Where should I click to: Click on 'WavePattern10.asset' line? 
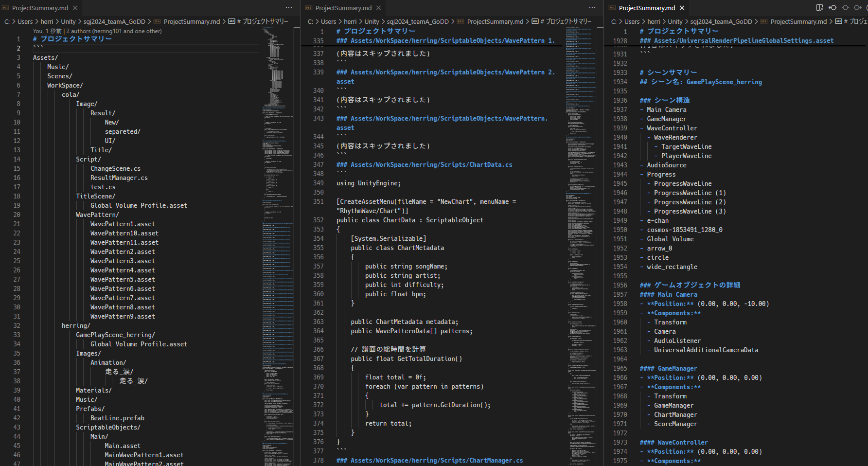[124, 233]
